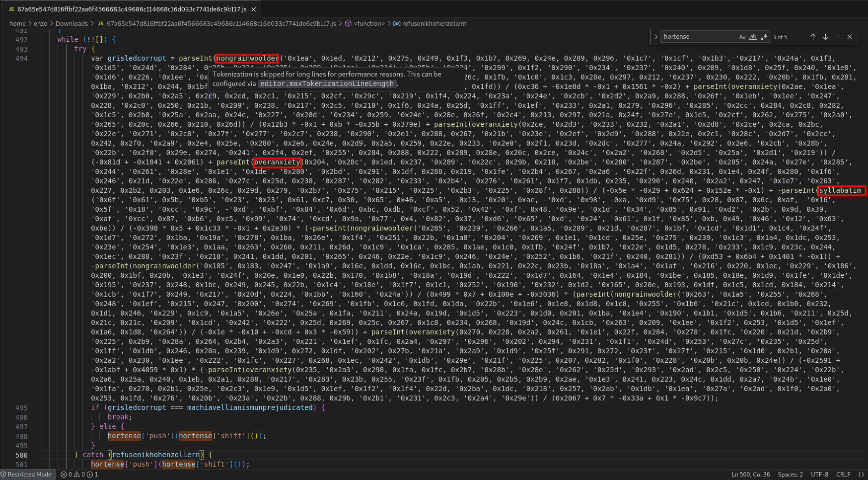Click 'else' keyword on line 497
The width and height of the screenshot is (868, 480).
pyautogui.click(x=107, y=426)
